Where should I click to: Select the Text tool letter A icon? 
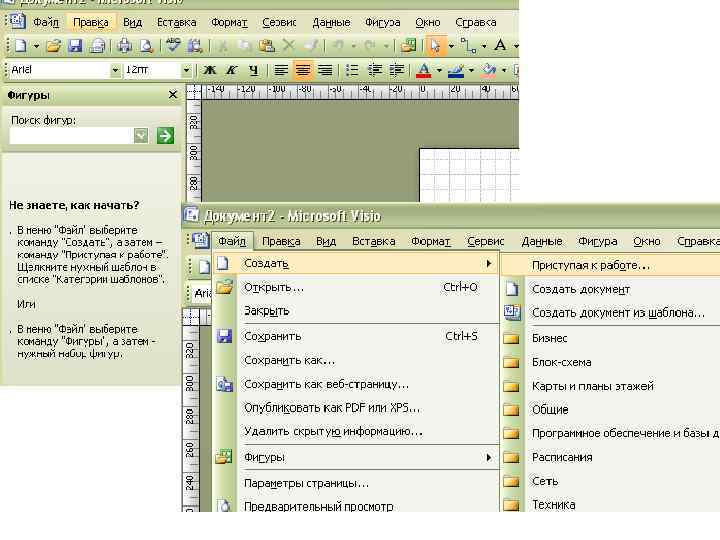coord(501,45)
